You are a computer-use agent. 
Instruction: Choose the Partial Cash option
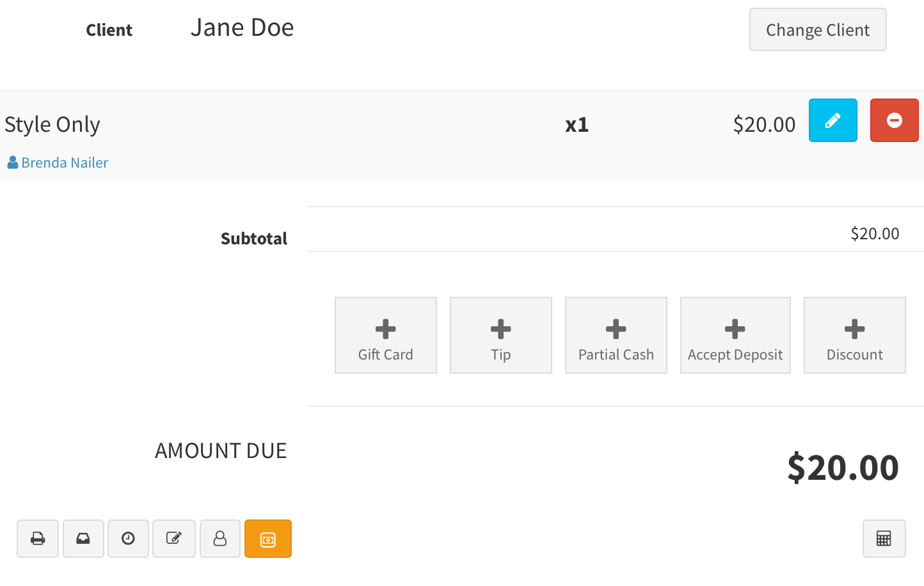coord(616,335)
